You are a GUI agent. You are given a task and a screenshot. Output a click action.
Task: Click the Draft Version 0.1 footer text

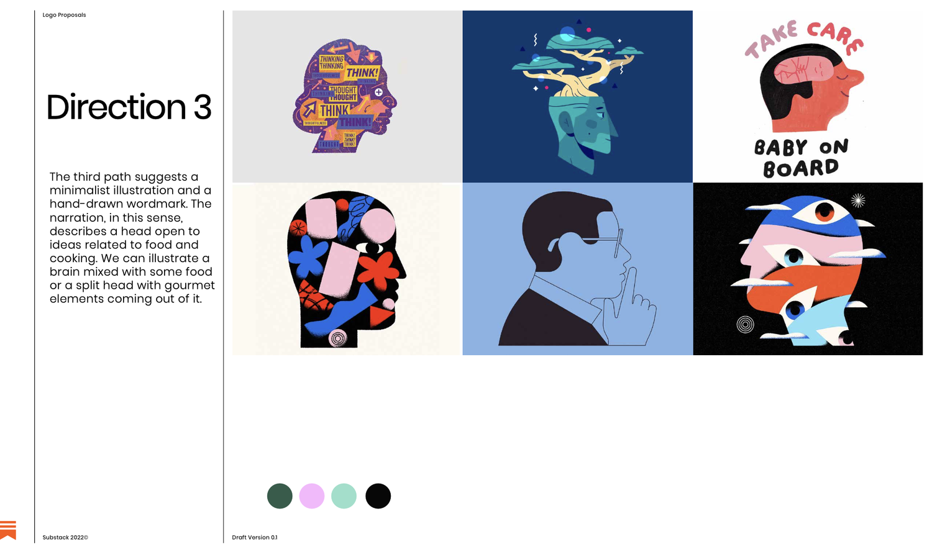click(x=255, y=538)
